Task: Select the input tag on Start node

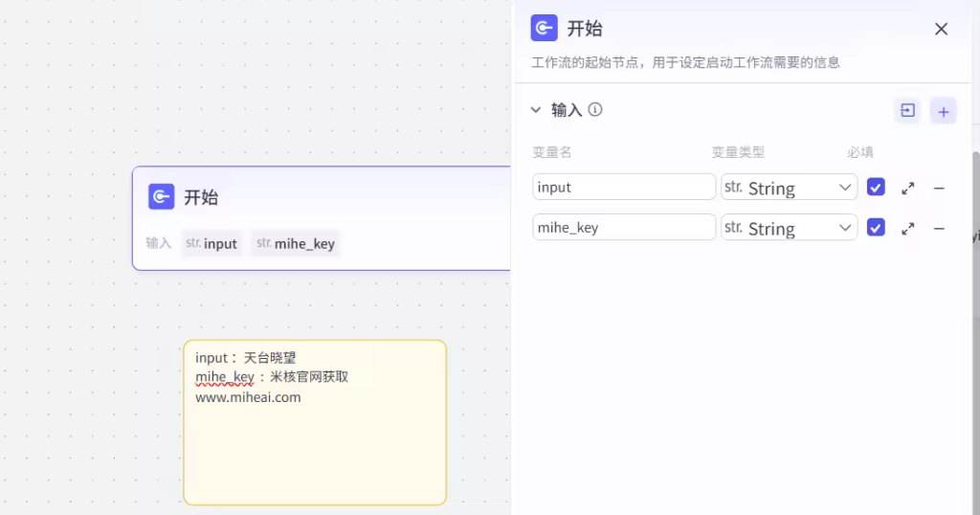Action: click(x=212, y=243)
